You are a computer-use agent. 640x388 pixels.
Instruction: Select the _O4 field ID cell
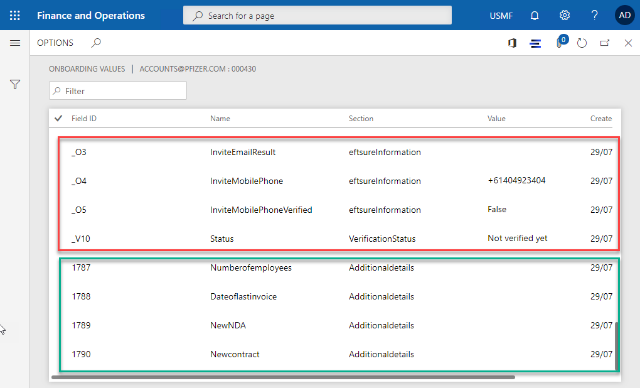[79, 181]
